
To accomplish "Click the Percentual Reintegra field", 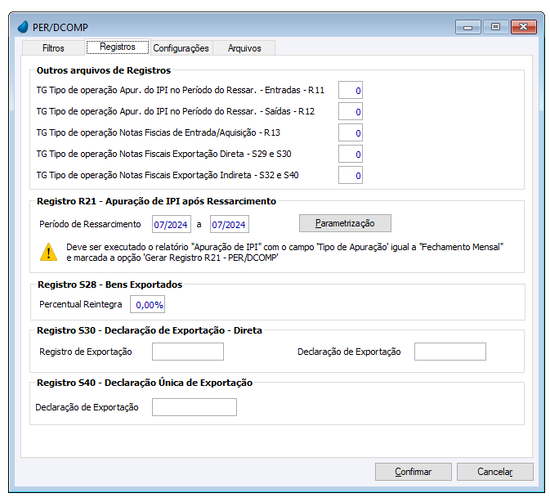I will tap(148, 304).
